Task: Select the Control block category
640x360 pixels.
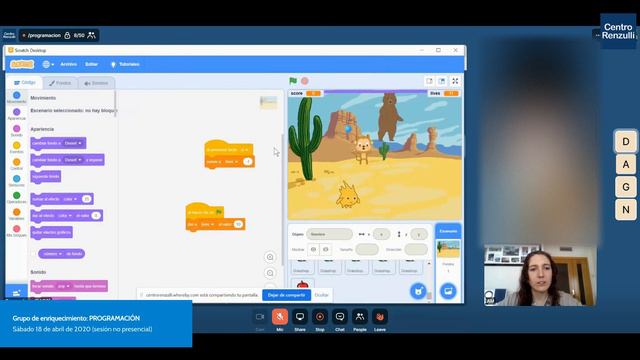Action: click(x=16, y=164)
